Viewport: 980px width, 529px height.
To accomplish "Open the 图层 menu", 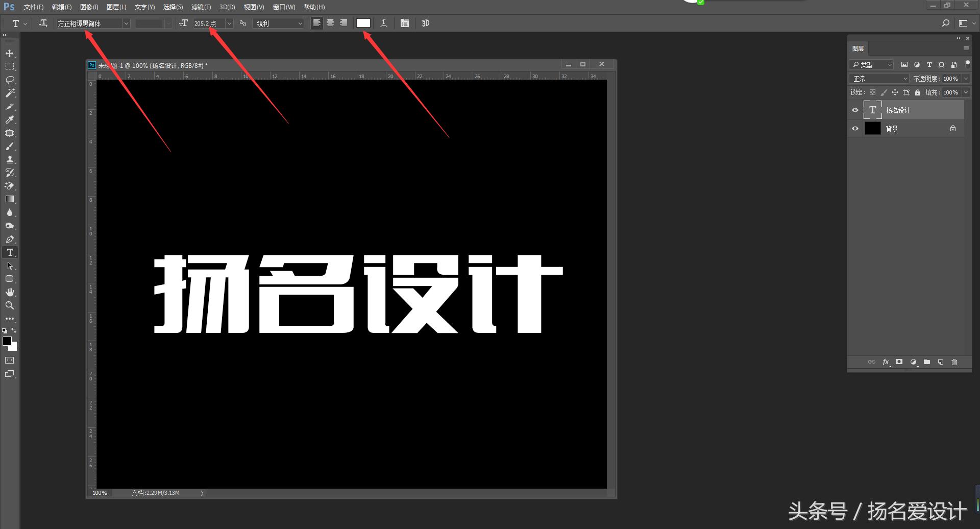I will (116, 7).
